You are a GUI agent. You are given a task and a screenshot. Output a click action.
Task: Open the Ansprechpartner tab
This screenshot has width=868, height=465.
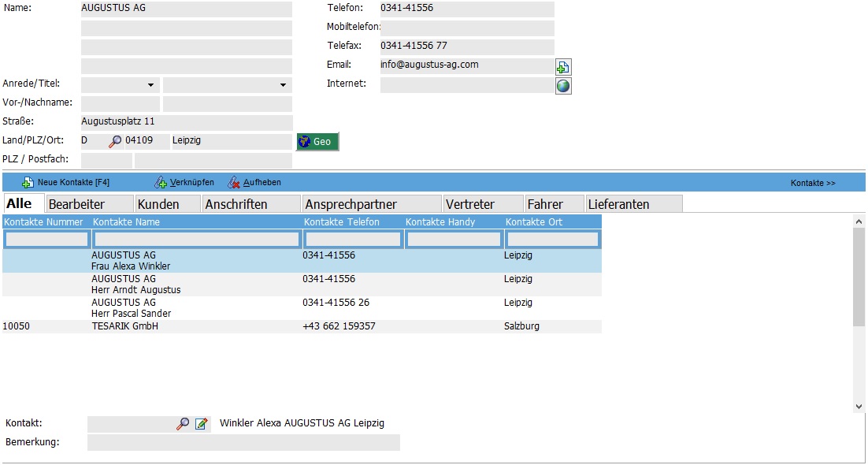click(372, 204)
